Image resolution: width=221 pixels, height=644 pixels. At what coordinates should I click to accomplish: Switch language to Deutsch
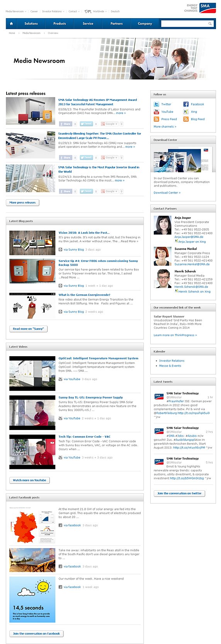tap(115, 12)
